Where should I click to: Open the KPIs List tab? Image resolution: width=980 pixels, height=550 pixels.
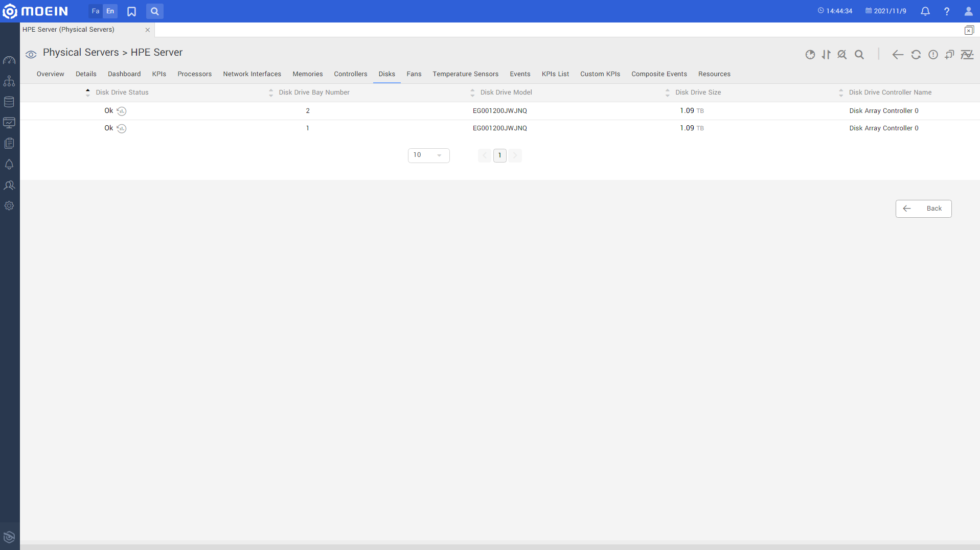(x=555, y=74)
